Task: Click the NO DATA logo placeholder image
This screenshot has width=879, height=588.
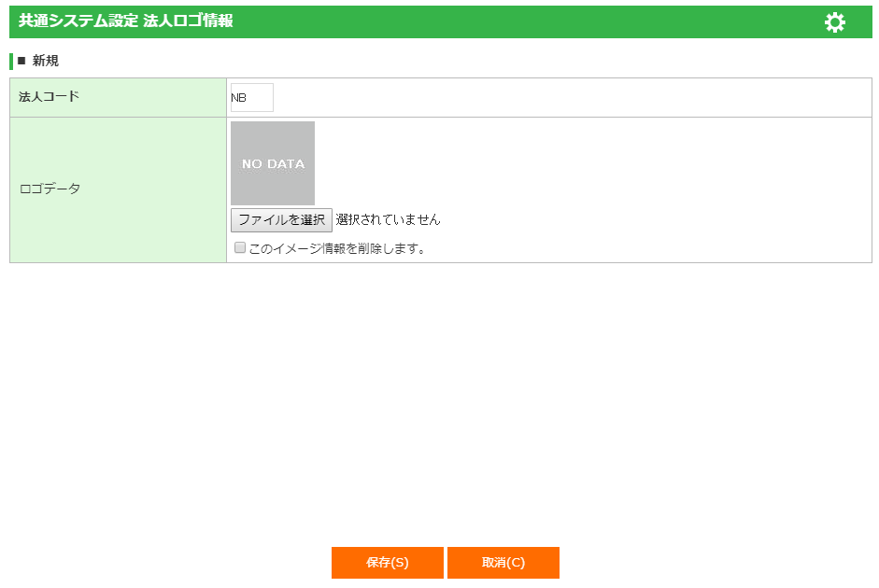Action: coord(273,163)
